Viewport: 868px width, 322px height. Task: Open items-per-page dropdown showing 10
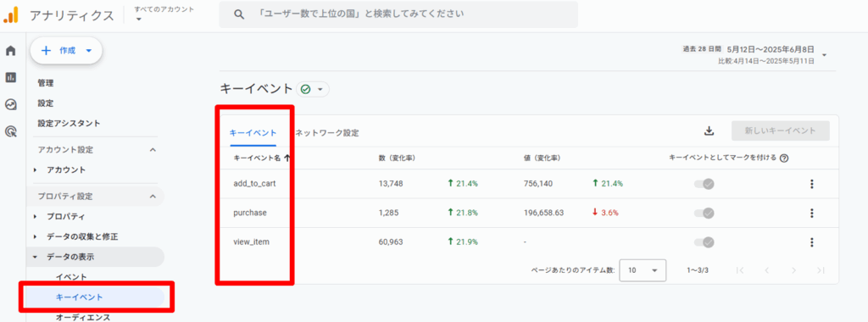pyautogui.click(x=643, y=270)
